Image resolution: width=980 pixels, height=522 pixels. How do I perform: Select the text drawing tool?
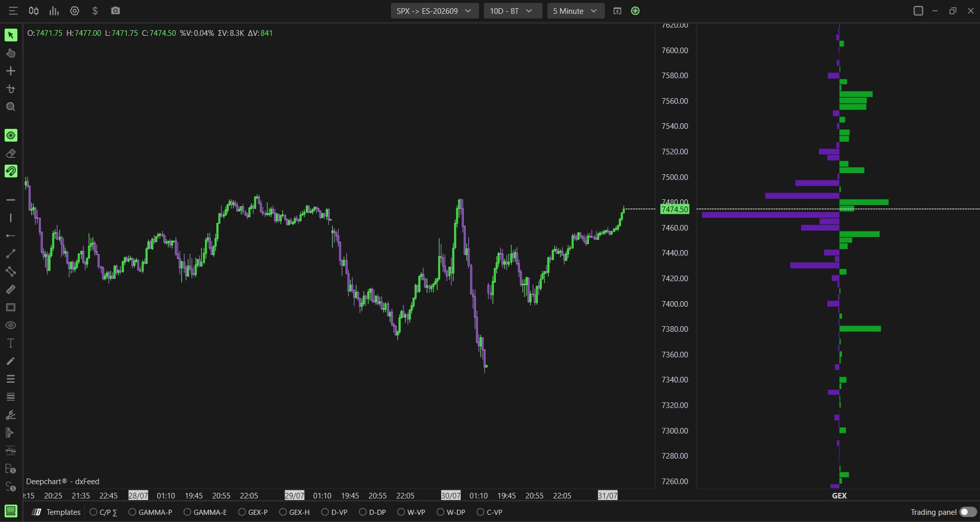11,343
